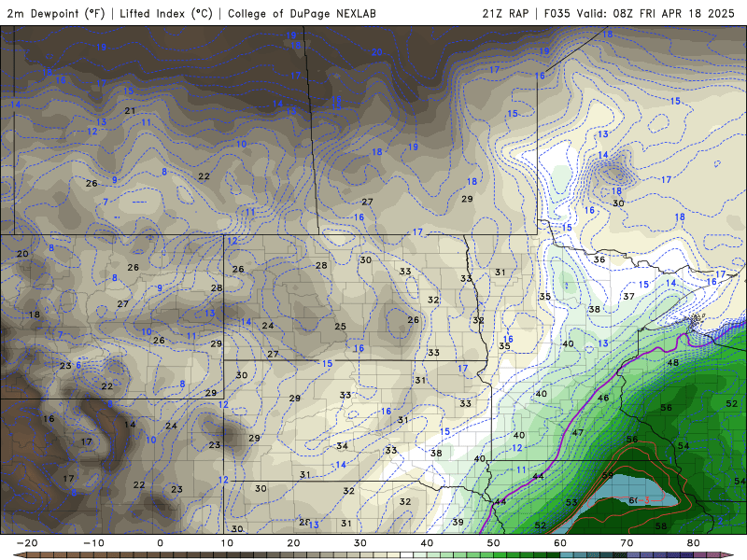Click the left end arrow of colorbar
This screenshot has height=560, width=747.
(x=19, y=555)
